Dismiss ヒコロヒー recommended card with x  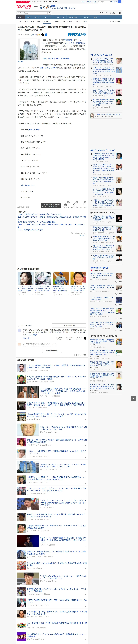[33, 295]
